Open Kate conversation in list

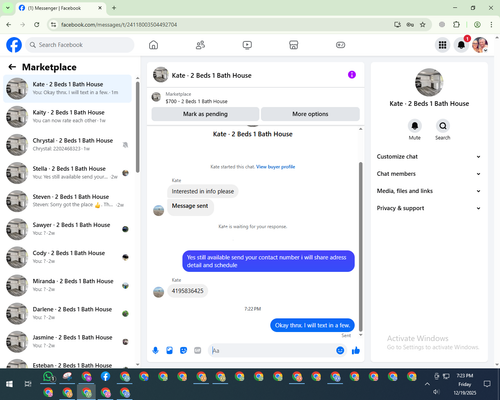point(67,89)
